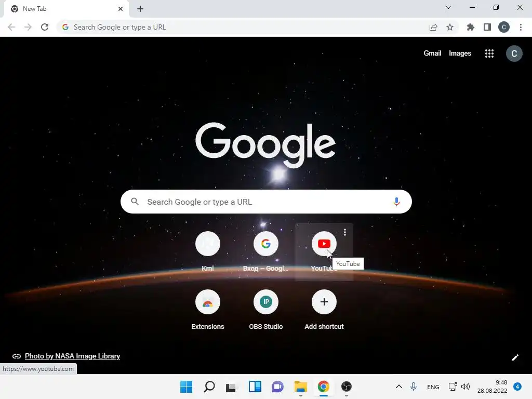Go forward to the next page
Screen dimensions: 532x399
click(28, 27)
